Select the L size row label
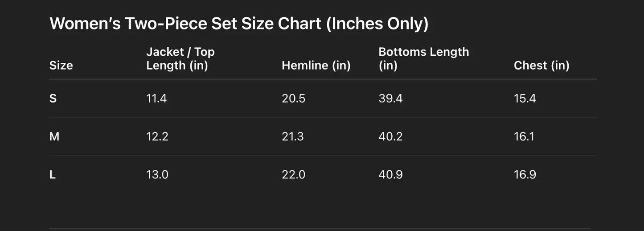 tap(53, 175)
